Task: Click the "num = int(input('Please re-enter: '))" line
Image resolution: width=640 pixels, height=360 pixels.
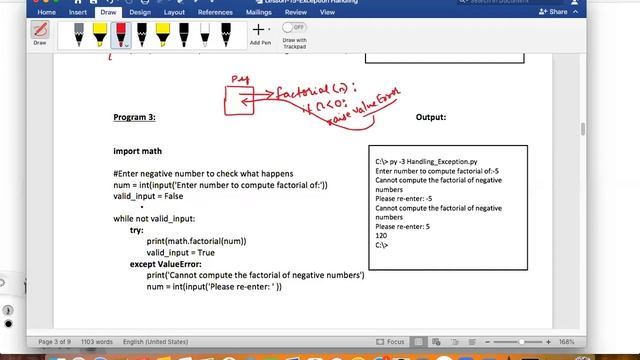Action: tap(214, 287)
